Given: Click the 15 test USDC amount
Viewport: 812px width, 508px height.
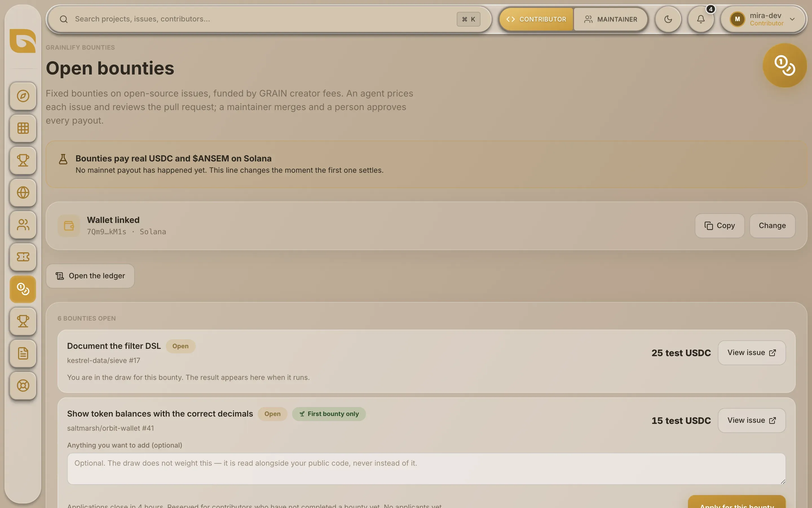Looking at the screenshot, I should point(681,421).
